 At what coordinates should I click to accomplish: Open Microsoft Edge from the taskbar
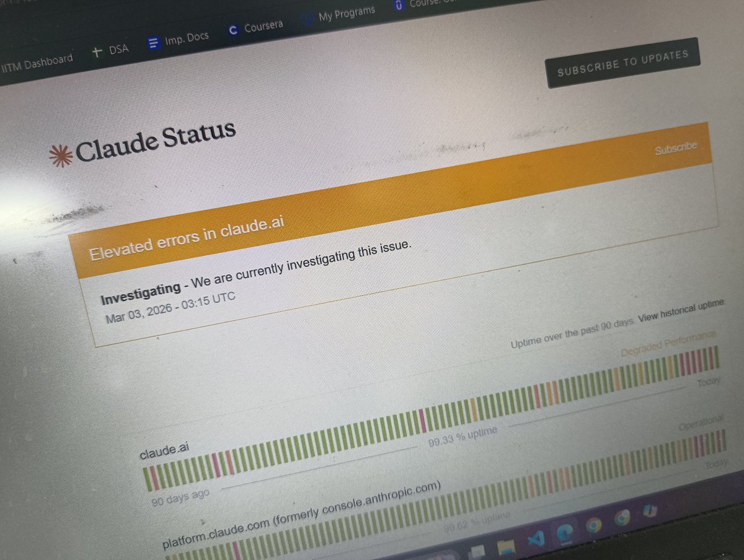pyautogui.click(x=564, y=532)
